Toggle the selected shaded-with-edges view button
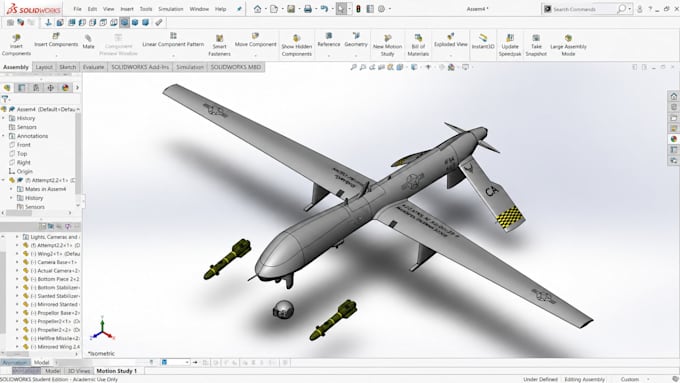Image resolution: width=680 pixels, height=383 pixels. tap(124, 23)
